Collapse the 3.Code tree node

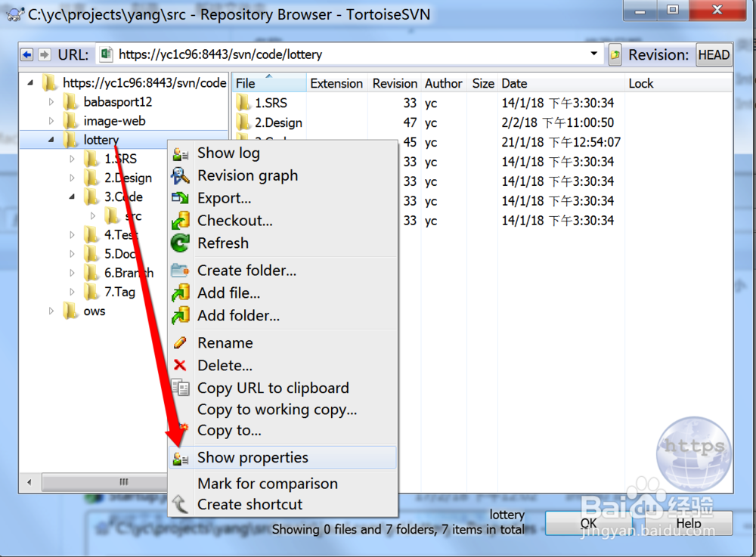point(72,196)
